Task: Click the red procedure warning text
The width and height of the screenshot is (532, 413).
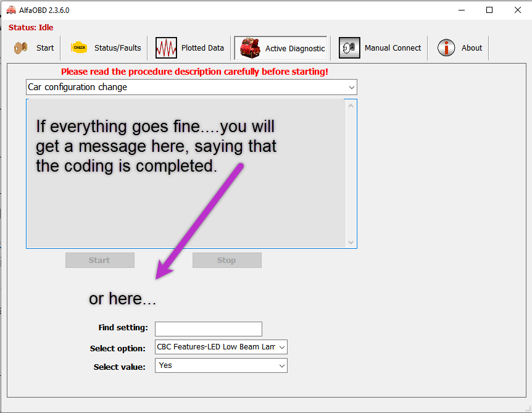Action: pyautogui.click(x=194, y=72)
